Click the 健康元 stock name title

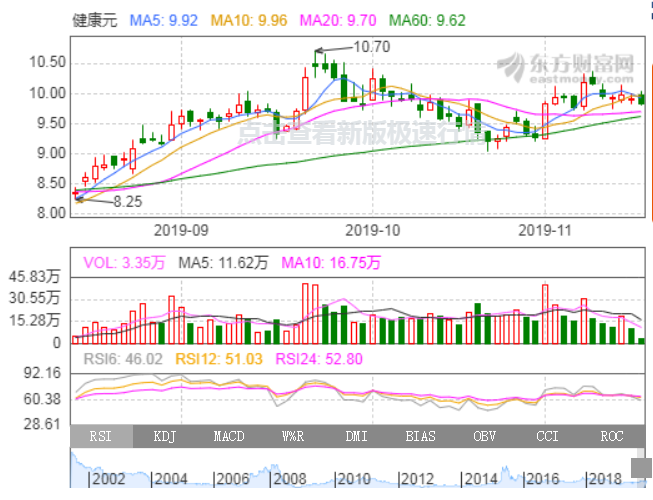tap(95, 20)
